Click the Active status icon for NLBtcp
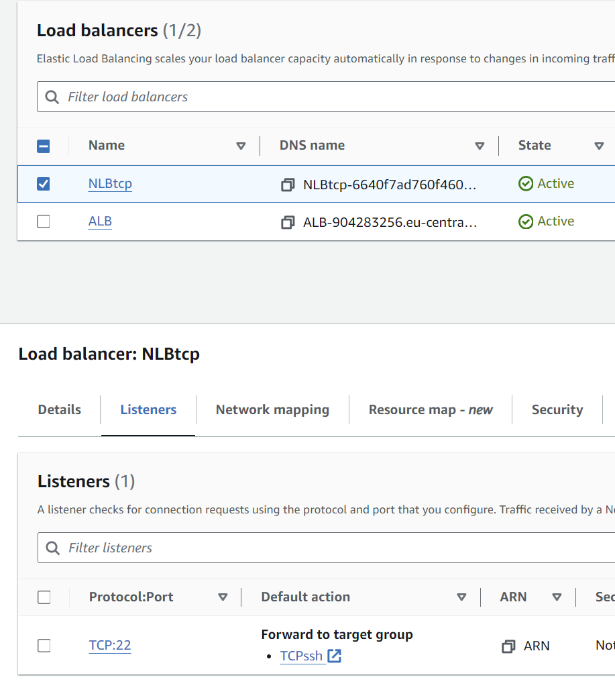615x700 pixels. pyautogui.click(x=526, y=184)
